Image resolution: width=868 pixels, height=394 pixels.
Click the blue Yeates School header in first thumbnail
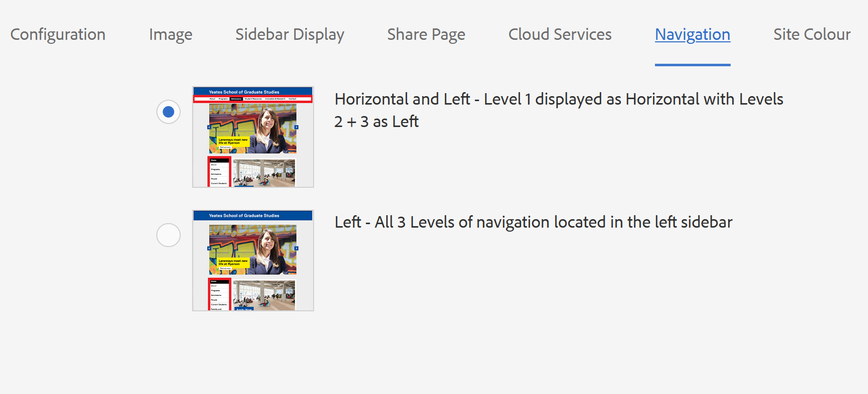tap(253, 92)
